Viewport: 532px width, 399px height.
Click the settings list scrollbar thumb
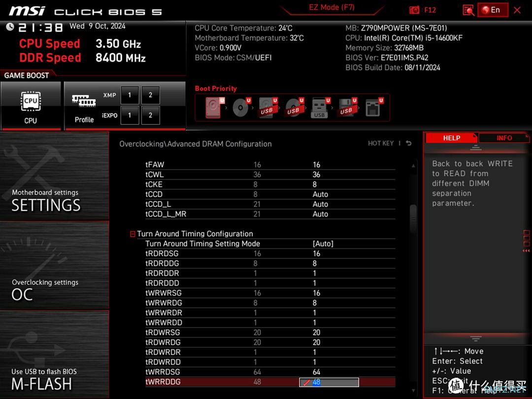[413, 219]
